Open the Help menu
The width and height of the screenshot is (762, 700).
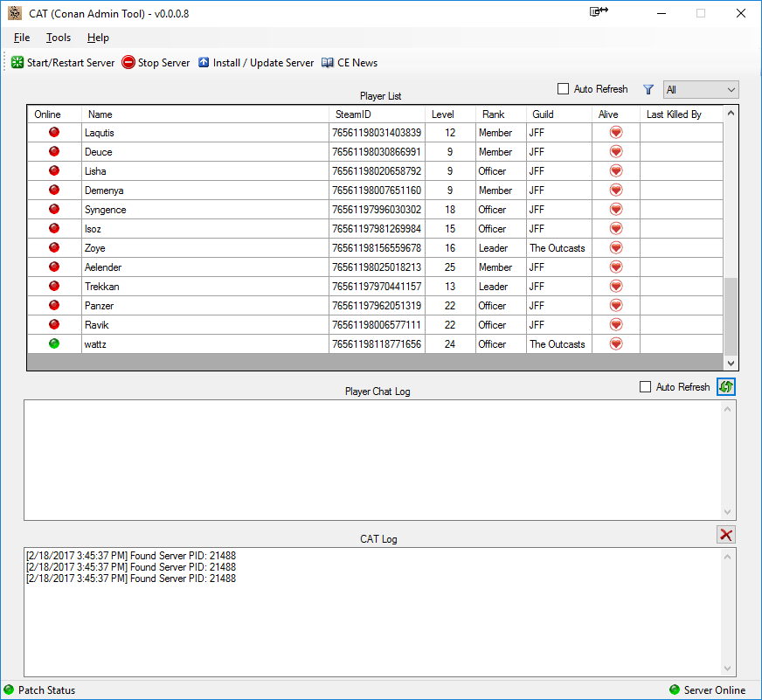point(98,38)
